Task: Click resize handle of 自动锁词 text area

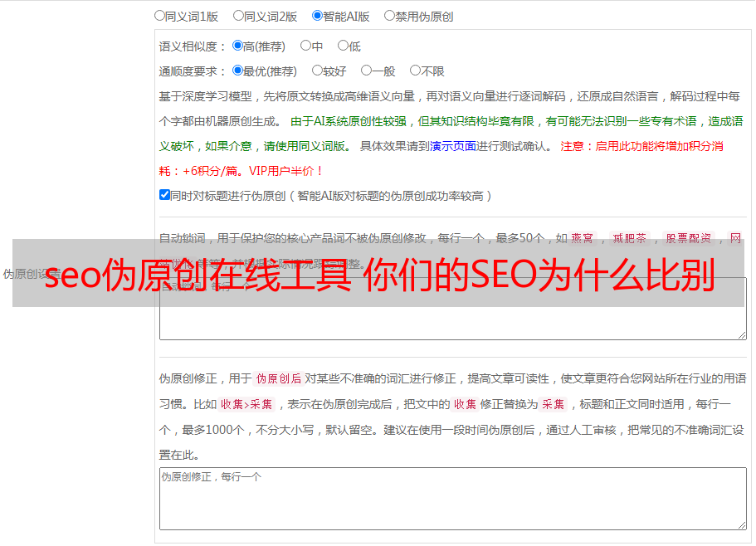Action: click(742, 334)
